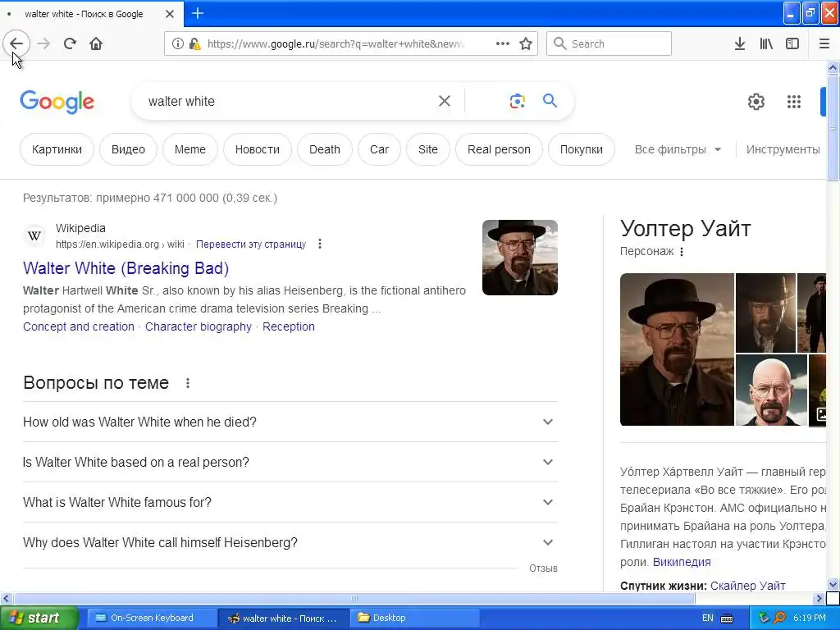This screenshot has width=840, height=630.
Task: Select the Новости filter chip
Action: 257,149
